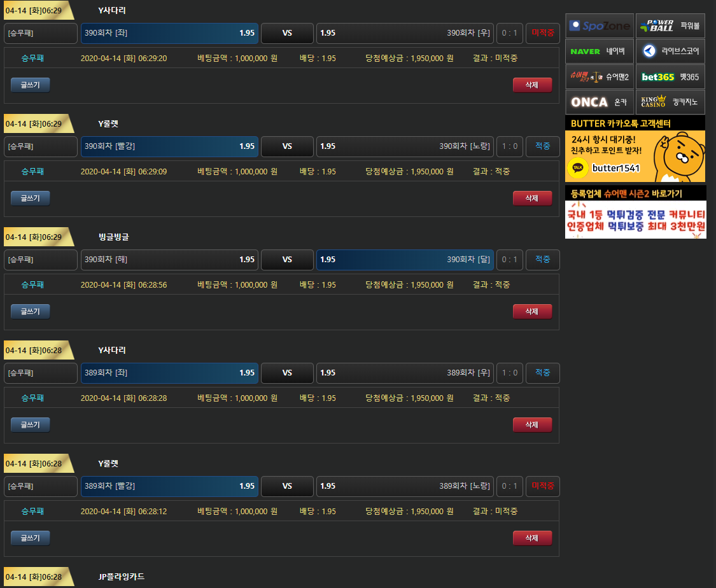Open the NAVER 네이버 link

coord(600,52)
